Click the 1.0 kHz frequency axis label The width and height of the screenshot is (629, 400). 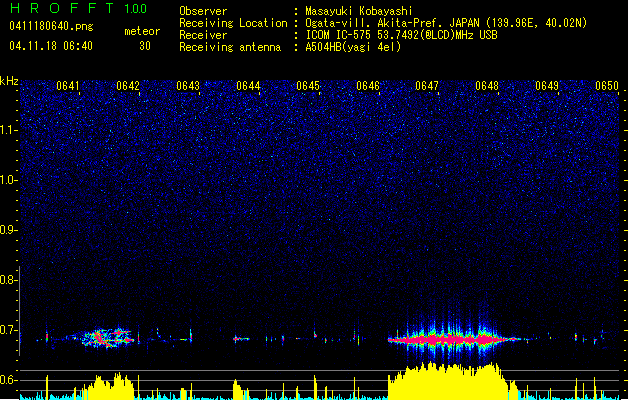click(x=9, y=180)
